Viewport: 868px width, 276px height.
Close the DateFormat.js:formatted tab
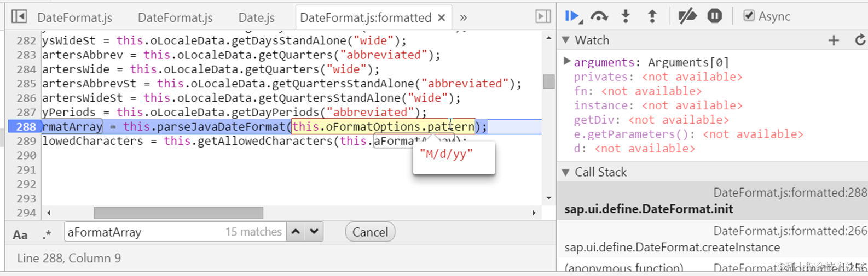coord(442,17)
